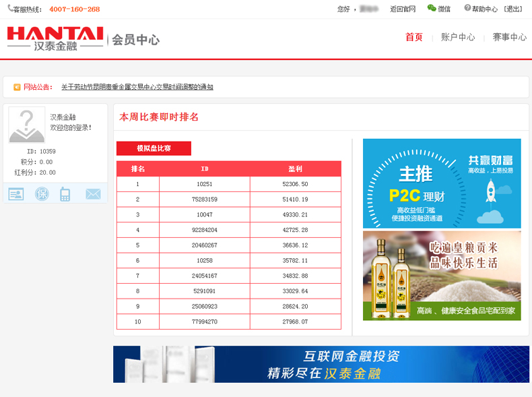Click the ID card verification icon

click(x=16, y=194)
